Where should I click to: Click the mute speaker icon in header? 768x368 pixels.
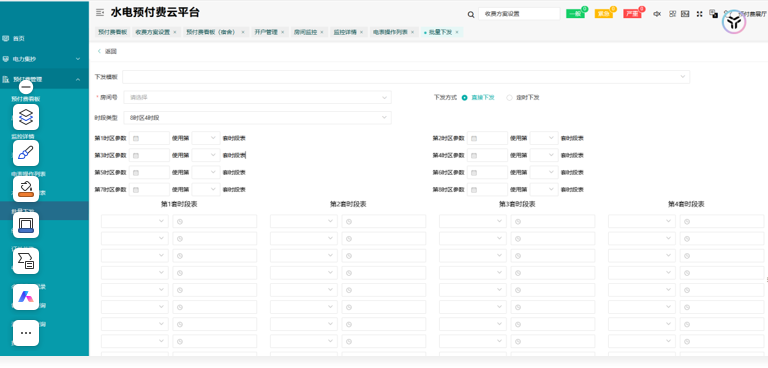click(657, 14)
